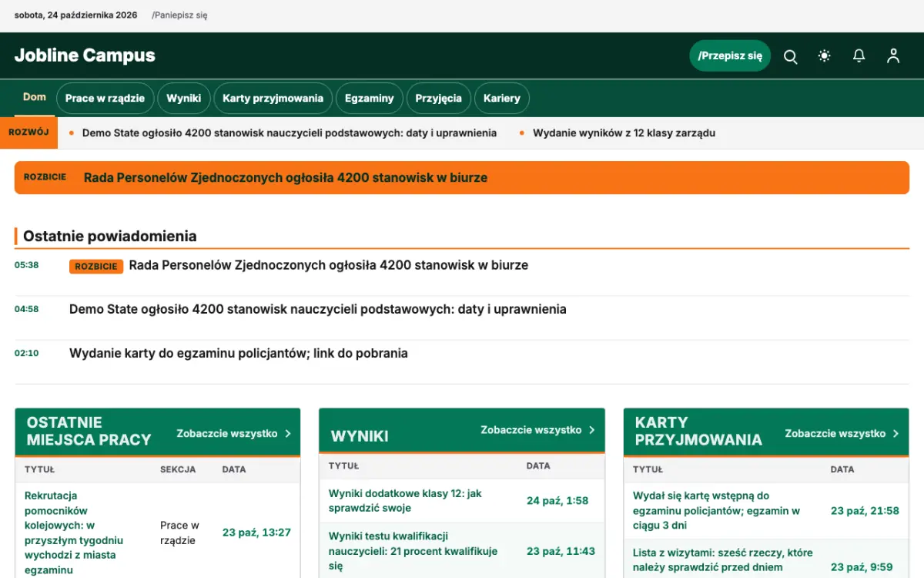Click the date 23 paź, 13:27
Viewport: 924px width, 578px height.
click(x=256, y=533)
